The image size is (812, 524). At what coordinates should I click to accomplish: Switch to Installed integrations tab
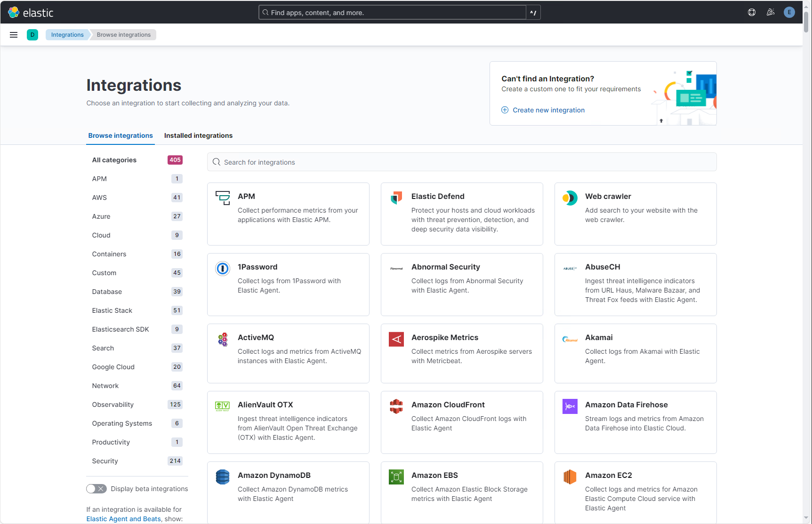tap(198, 135)
